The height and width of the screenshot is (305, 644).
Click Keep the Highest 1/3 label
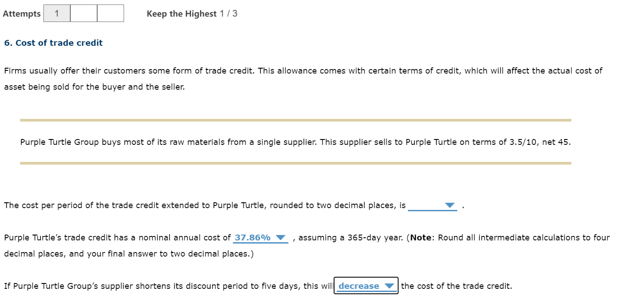pos(192,13)
